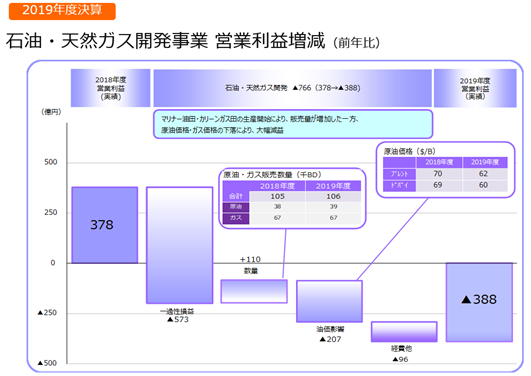This screenshot has width=531, height=376.
Task: Click the orange 2019年度決算 badge
Action: (62, 11)
